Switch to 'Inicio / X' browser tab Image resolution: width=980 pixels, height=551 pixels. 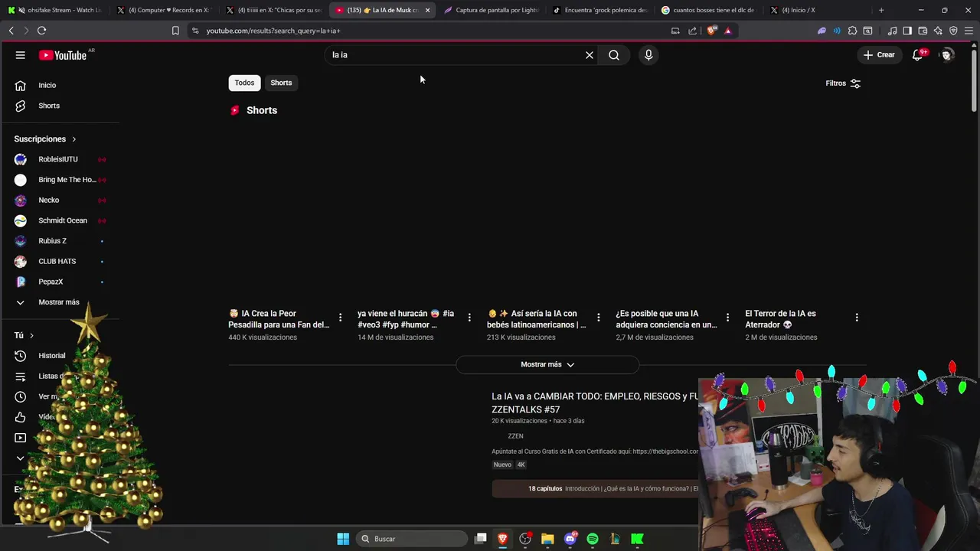pos(818,10)
